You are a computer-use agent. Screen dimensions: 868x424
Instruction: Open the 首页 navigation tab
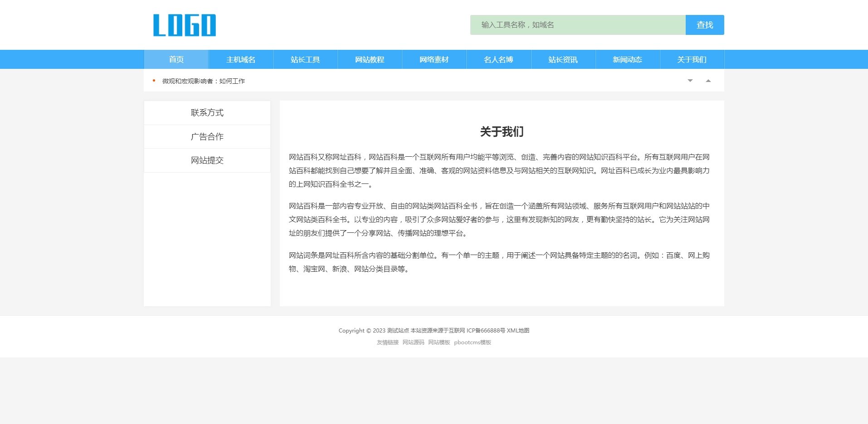click(176, 59)
